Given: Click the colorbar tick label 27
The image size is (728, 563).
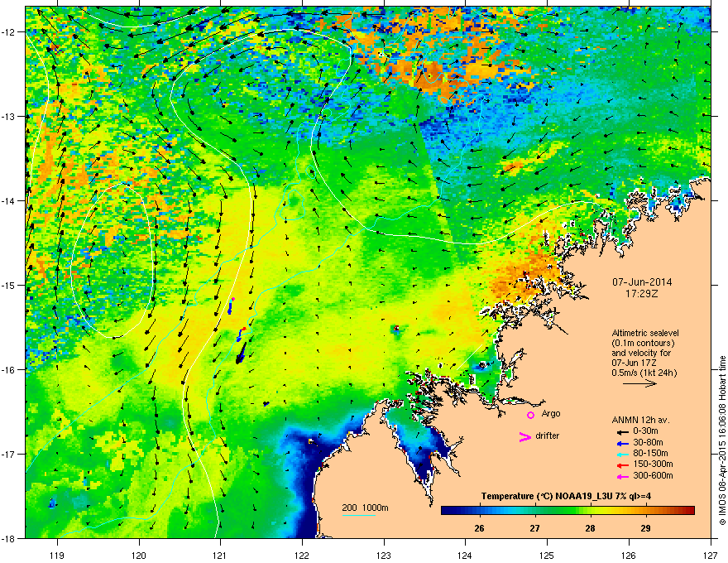Looking at the screenshot, I should pos(535,528).
